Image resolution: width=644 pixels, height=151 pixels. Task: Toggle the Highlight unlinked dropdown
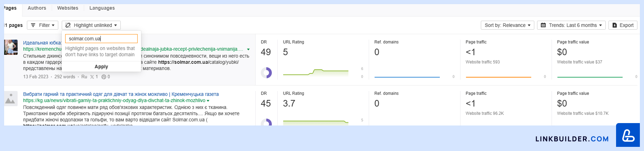pyautogui.click(x=91, y=25)
